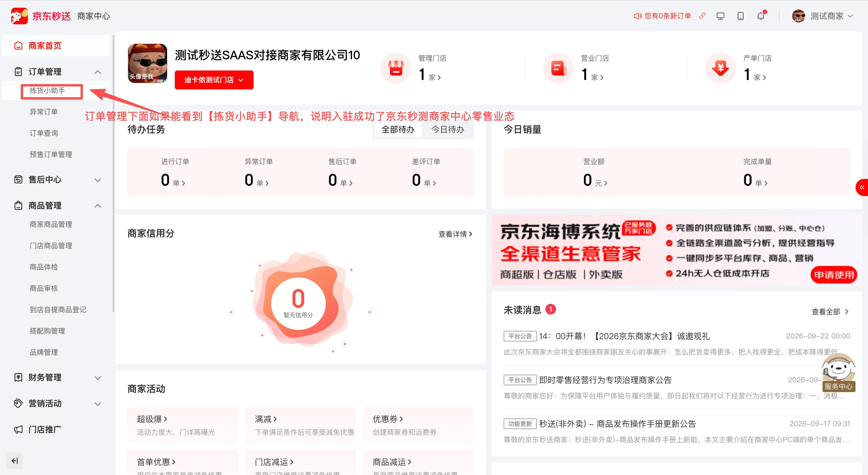
Task: Click the 产单门店 yen icon
Action: [x=721, y=68]
